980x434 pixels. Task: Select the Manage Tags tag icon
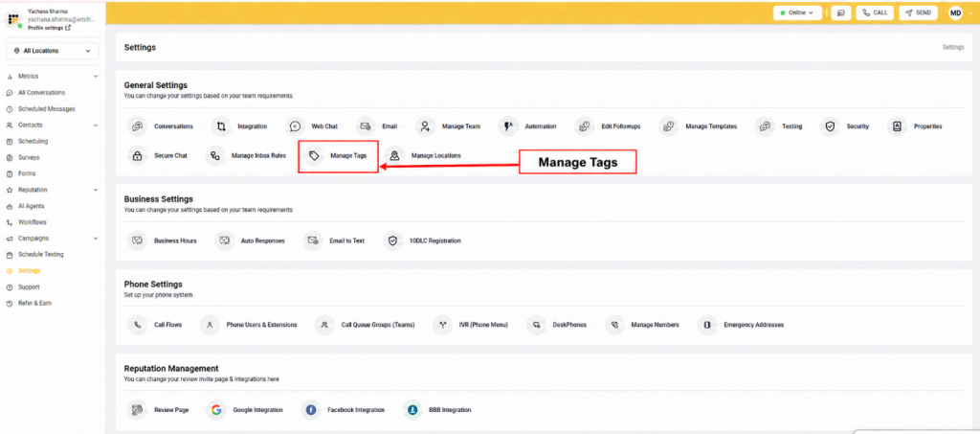[314, 156]
